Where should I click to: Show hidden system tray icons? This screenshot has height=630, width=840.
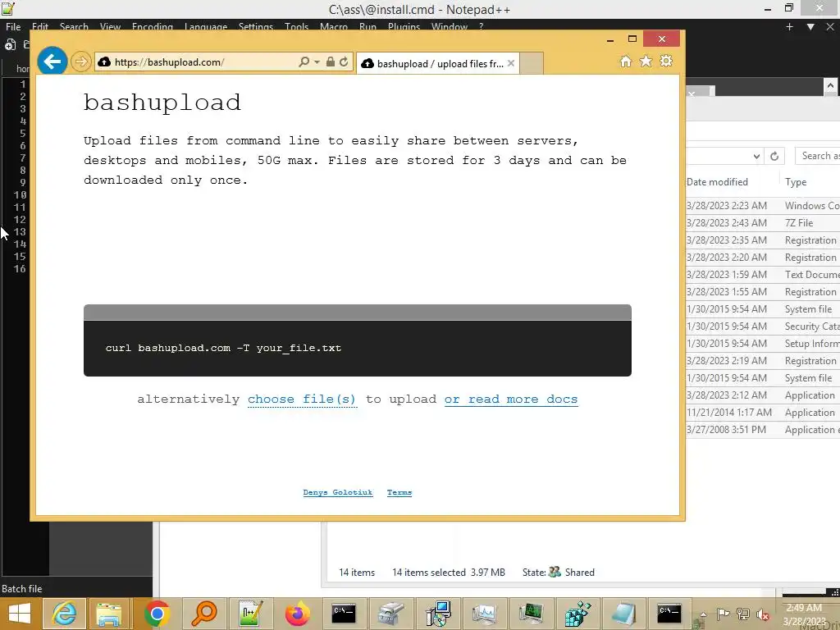703,614
